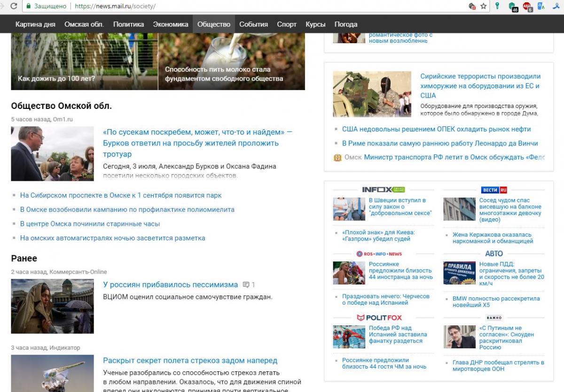Click the Burkov with residents photo
The height and width of the screenshot is (392, 564).
click(x=52, y=154)
